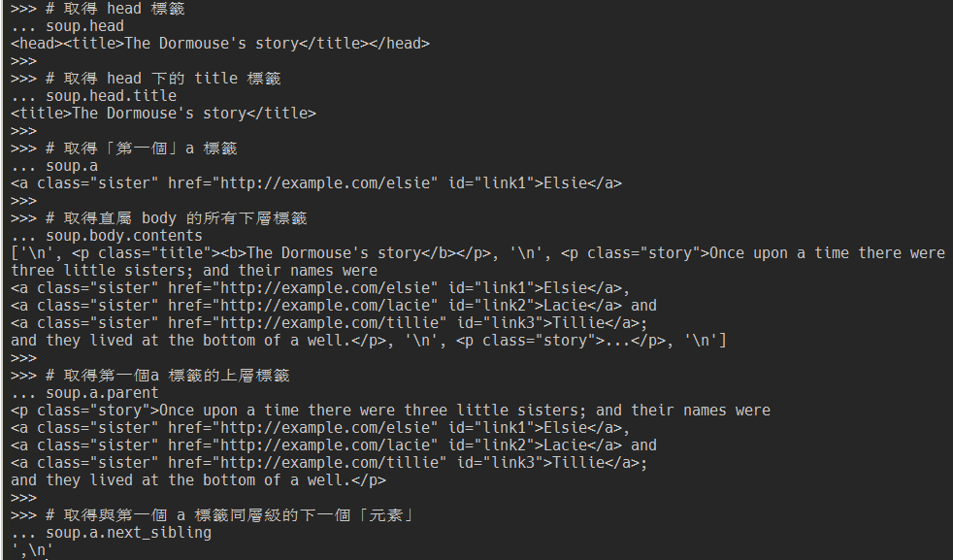953x560 pixels.
Task: Click the soup.a.next_sibling command
Action: pos(129,533)
